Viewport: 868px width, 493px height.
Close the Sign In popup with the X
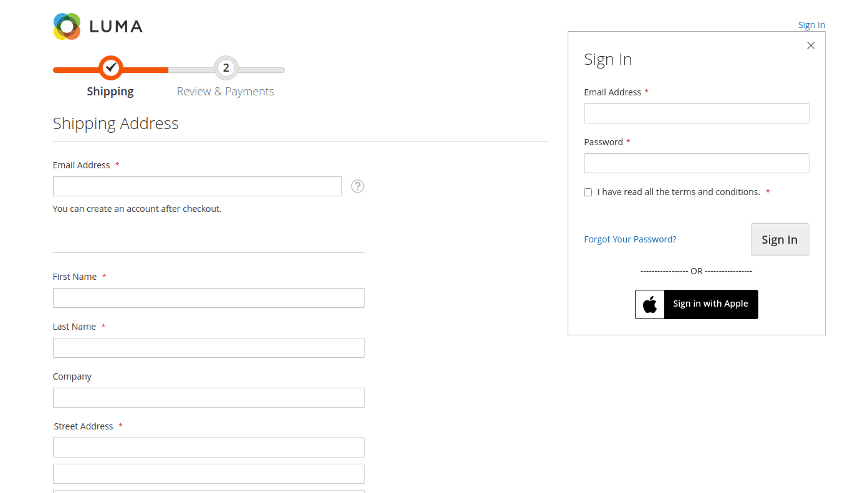(x=811, y=45)
